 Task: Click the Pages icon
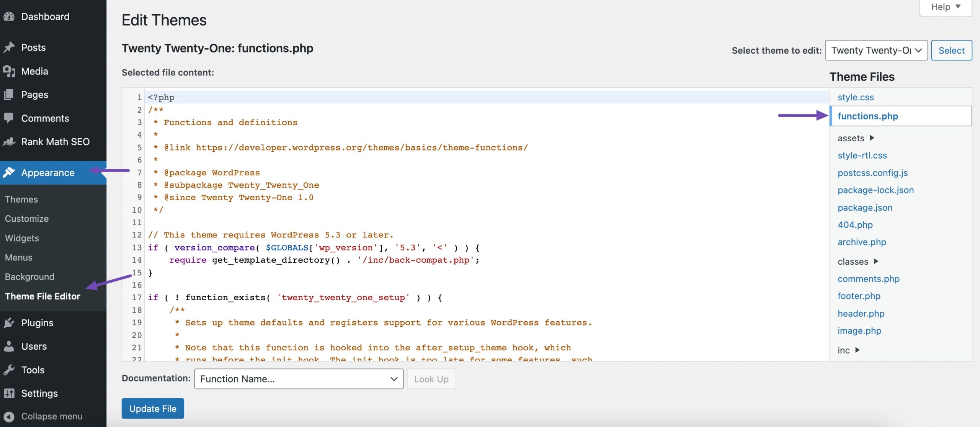click(10, 95)
